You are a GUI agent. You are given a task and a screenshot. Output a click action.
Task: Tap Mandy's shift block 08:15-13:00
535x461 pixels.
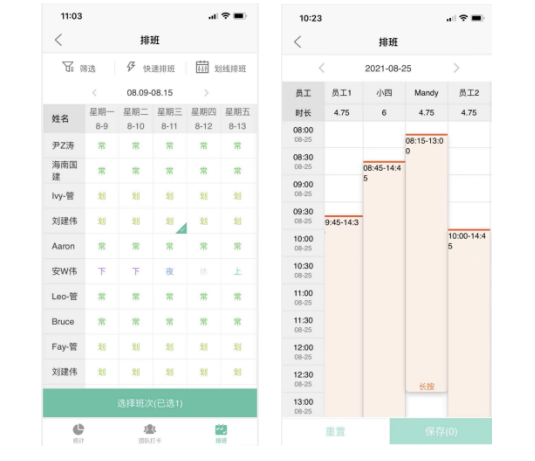point(426,263)
